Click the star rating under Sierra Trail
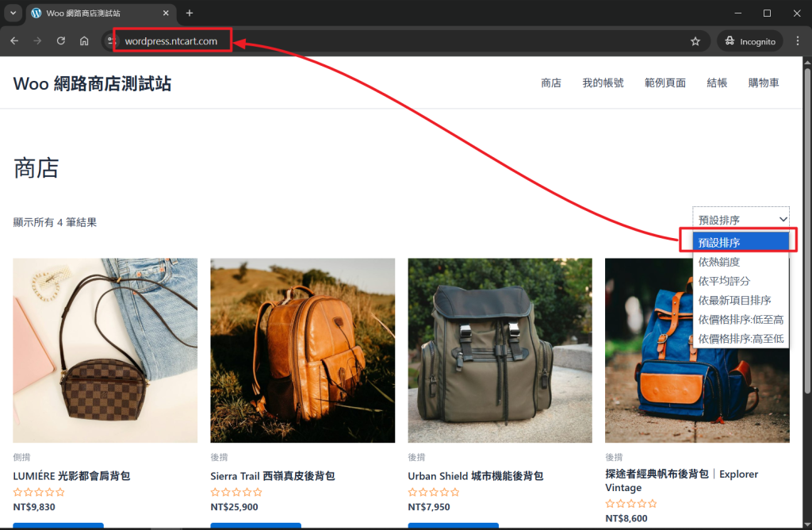The image size is (812, 530). pos(236,492)
